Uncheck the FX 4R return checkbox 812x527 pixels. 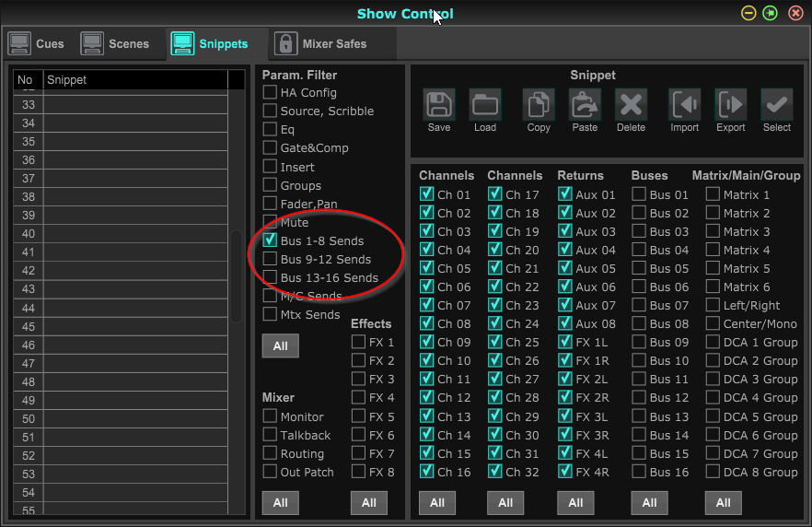click(565, 472)
